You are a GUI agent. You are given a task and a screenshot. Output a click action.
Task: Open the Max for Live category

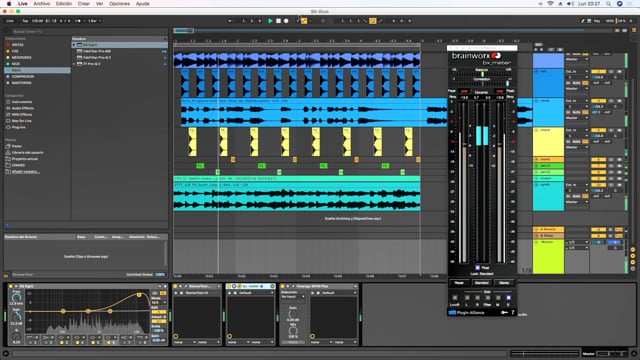click(x=22, y=121)
